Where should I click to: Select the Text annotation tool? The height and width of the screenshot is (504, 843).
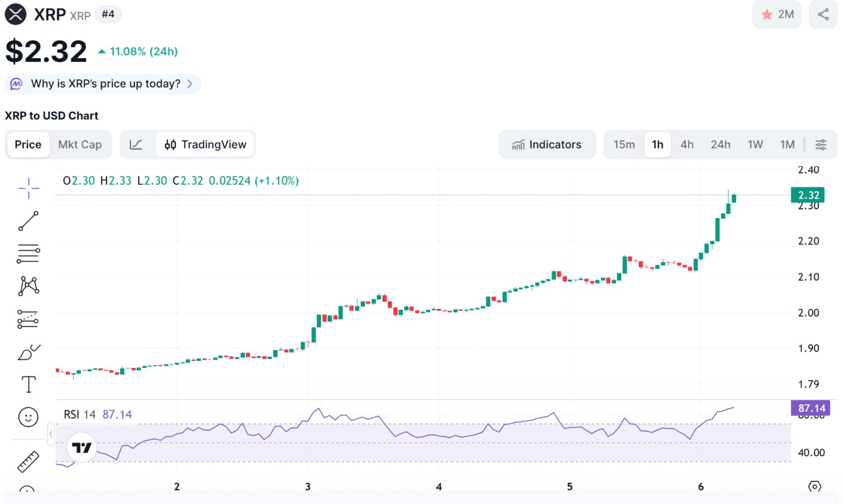coord(29,384)
